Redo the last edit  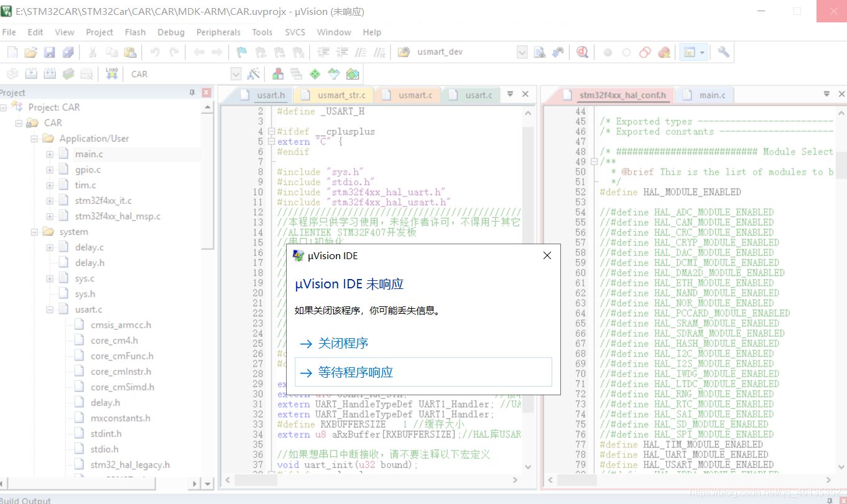(x=174, y=52)
